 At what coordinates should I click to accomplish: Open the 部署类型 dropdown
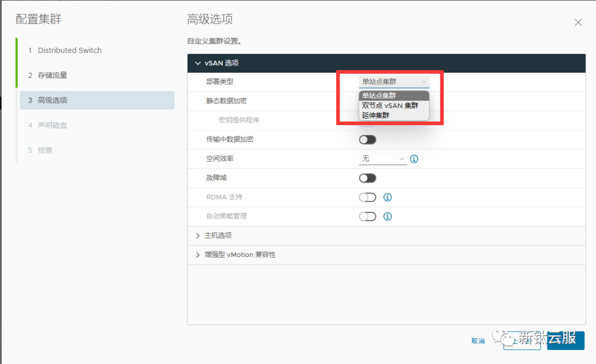point(393,81)
